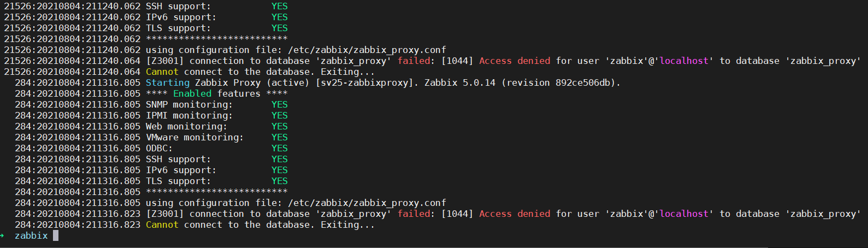
Task: Click the 'IPMI monitoring:' label
Action: point(189,115)
